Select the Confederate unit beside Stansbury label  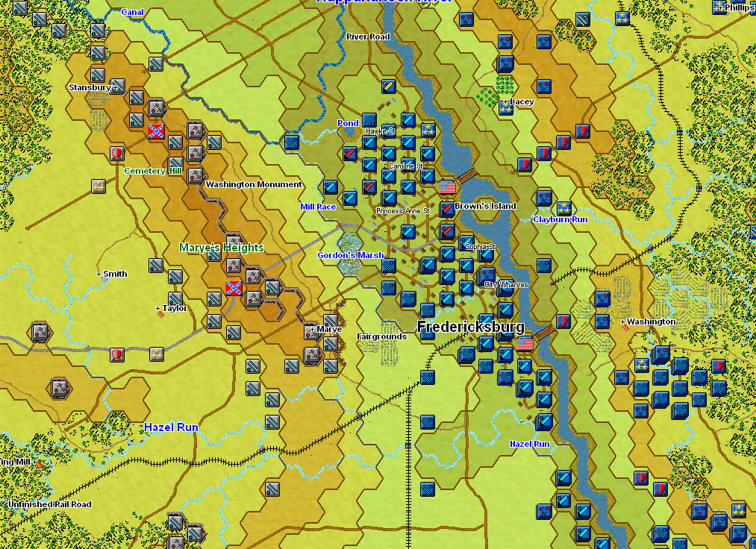coord(118,87)
